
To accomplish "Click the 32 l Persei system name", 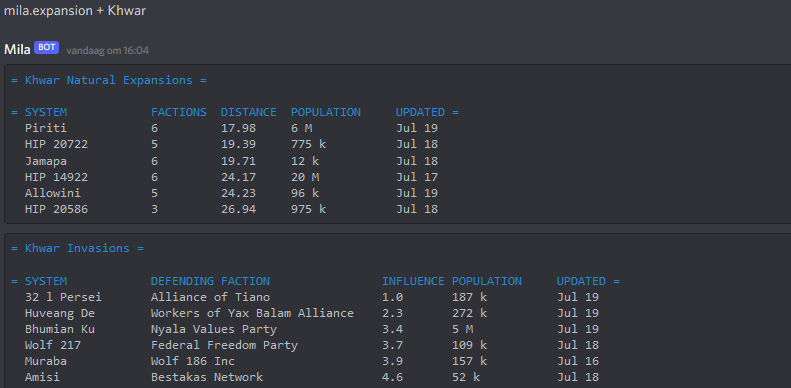I will click(64, 297).
